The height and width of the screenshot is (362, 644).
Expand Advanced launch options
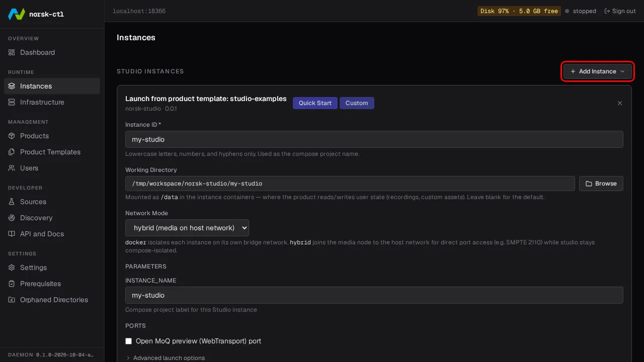click(166, 358)
